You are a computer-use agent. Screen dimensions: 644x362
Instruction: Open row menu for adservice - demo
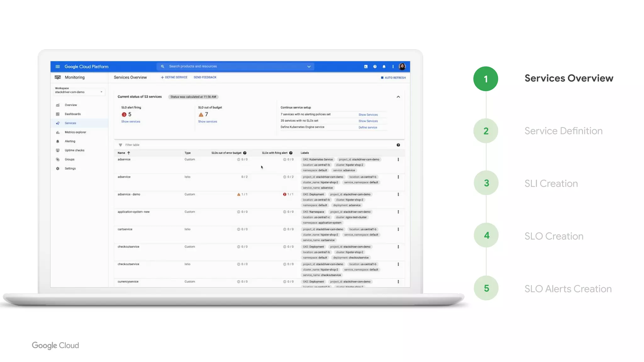coord(398,195)
